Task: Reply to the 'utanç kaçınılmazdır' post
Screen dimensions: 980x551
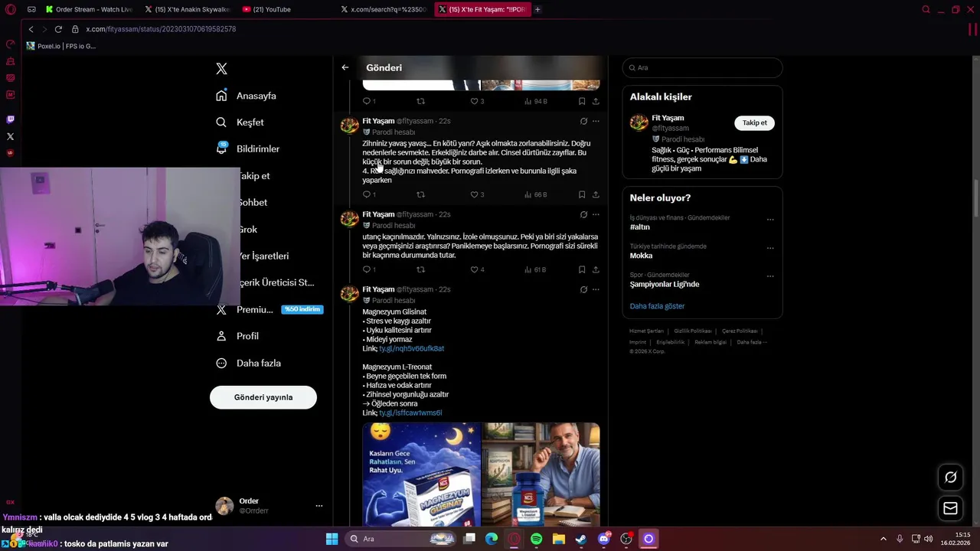Action: click(368, 269)
